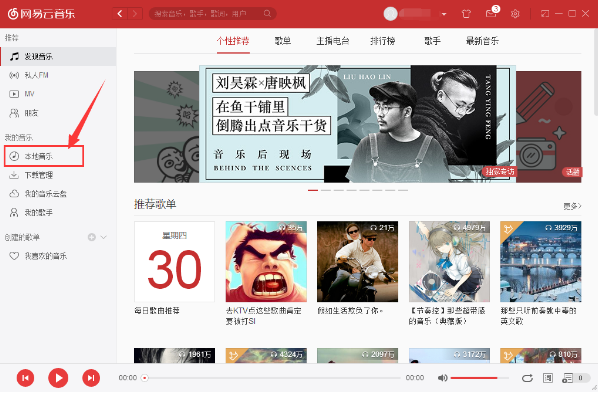Open the playlist with 1981万 plays
Viewport: 598px width, 397px height.
(174, 355)
